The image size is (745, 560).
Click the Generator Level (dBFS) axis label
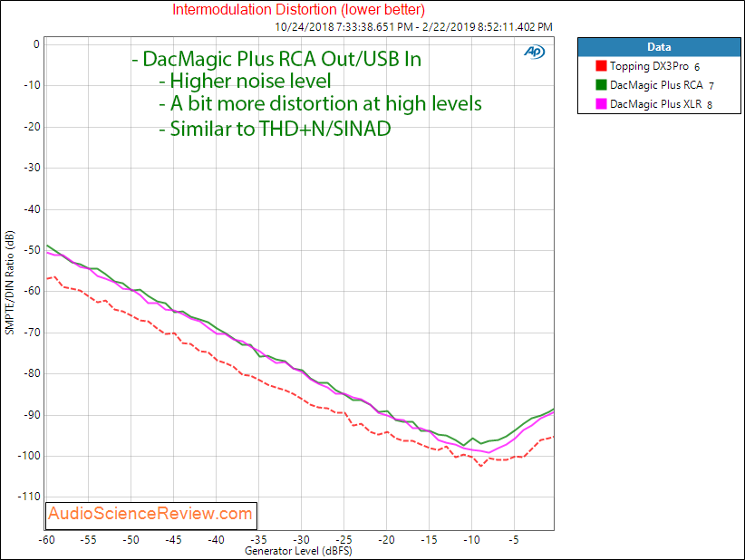point(298,551)
